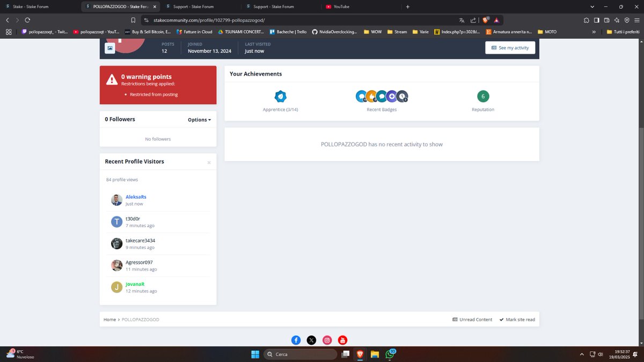This screenshot has width=644, height=362.
Task: Switch to the YouTube tab
Action: coord(361,6)
